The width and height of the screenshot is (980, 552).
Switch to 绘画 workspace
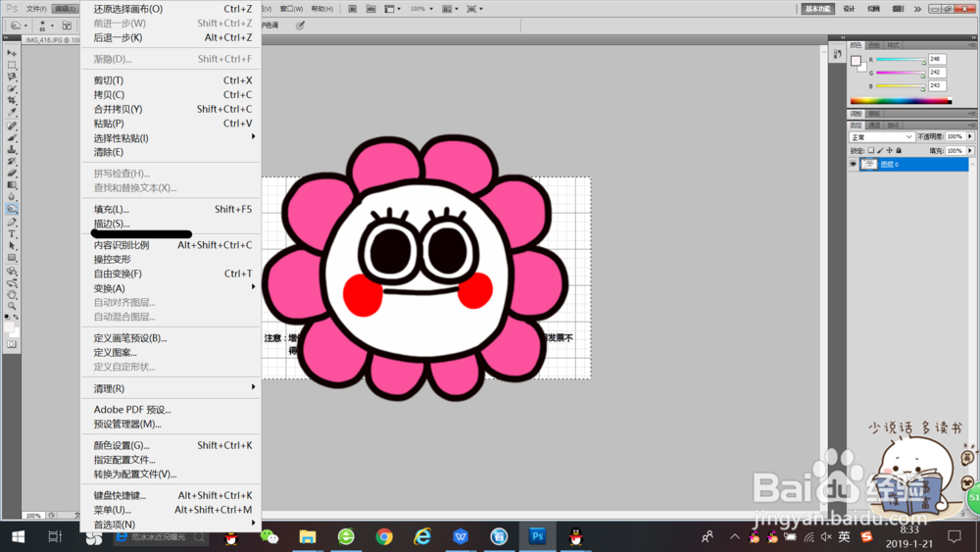click(x=874, y=9)
